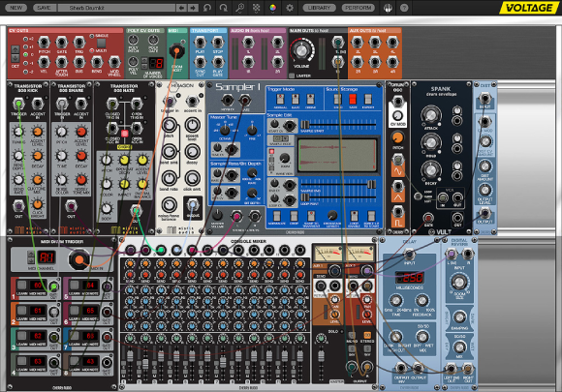Screen dimensions: 562x392
Task: Click the STOP jack in Transport
Action: tap(218, 43)
